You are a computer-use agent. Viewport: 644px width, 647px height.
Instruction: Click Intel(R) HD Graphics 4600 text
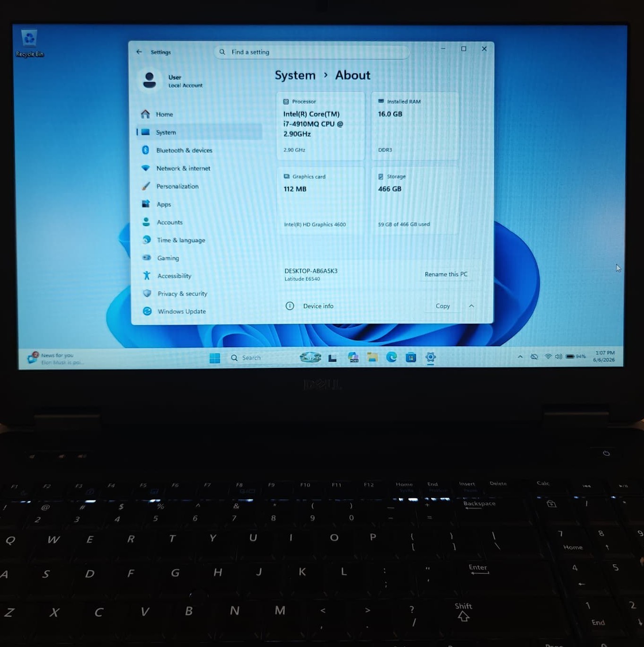(315, 225)
